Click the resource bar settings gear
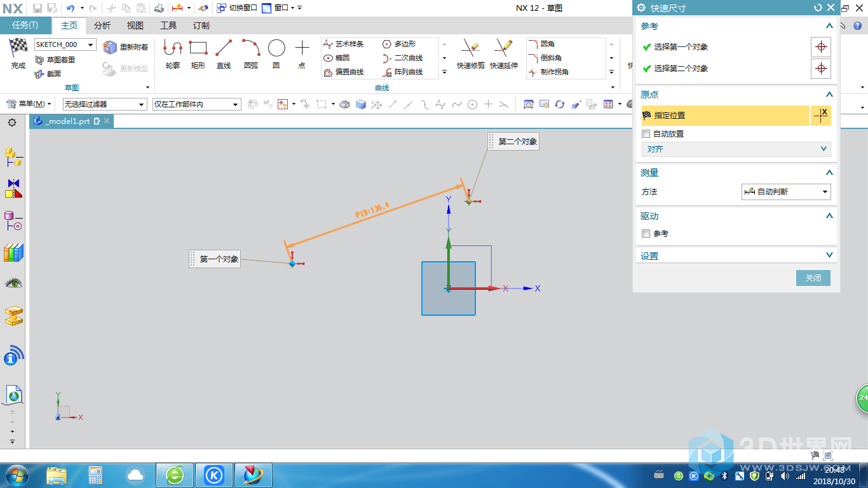This screenshot has height=488, width=868. point(12,122)
